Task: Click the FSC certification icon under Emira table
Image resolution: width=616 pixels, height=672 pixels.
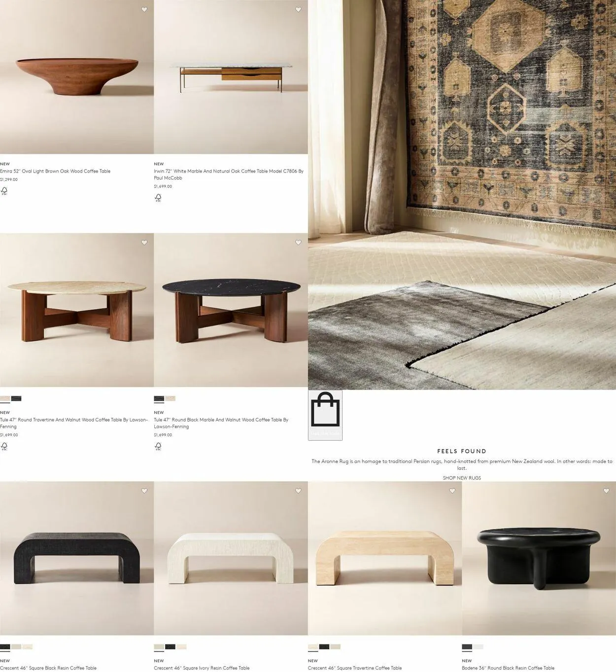Action: click(x=4, y=191)
